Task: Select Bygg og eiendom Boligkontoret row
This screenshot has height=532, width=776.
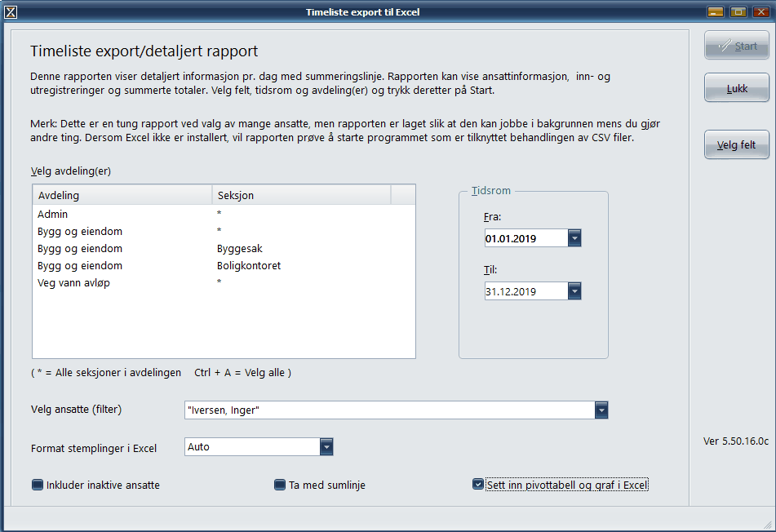Action: pos(122,266)
